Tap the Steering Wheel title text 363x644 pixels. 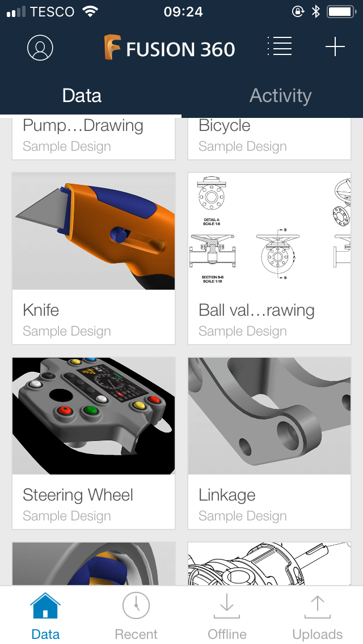[78, 495]
